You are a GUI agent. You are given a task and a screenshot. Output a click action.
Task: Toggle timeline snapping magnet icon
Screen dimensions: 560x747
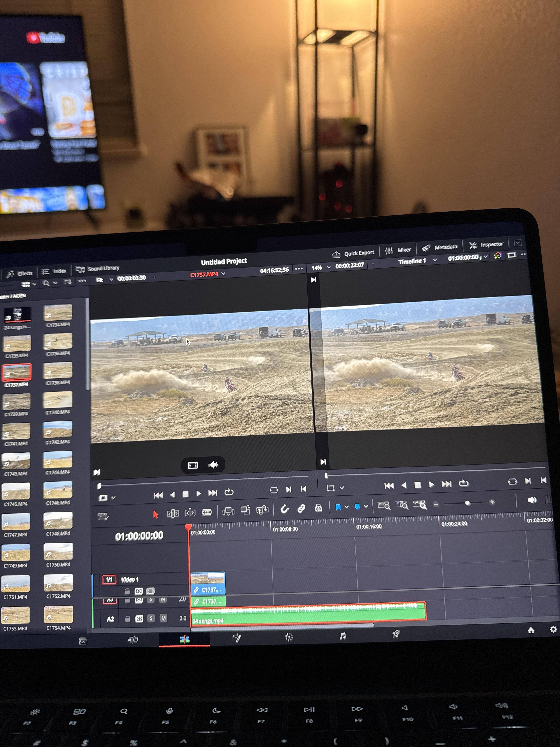[285, 509]
